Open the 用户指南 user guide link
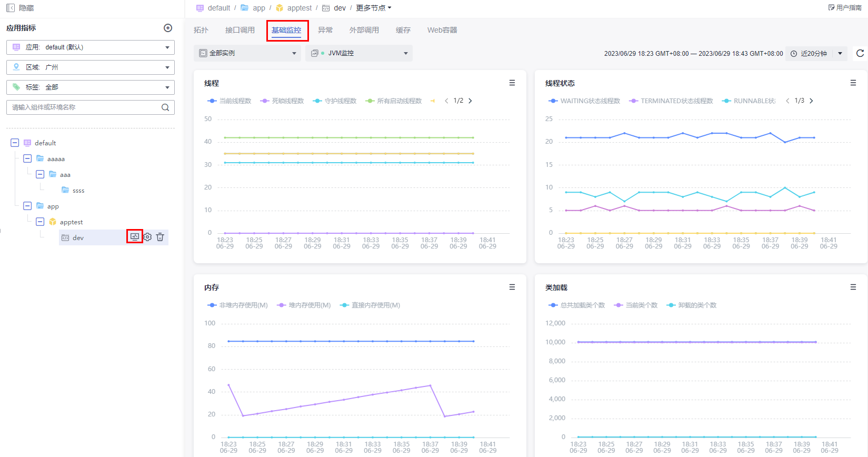This screenshot has width=868, height=457. click(844, 8)
